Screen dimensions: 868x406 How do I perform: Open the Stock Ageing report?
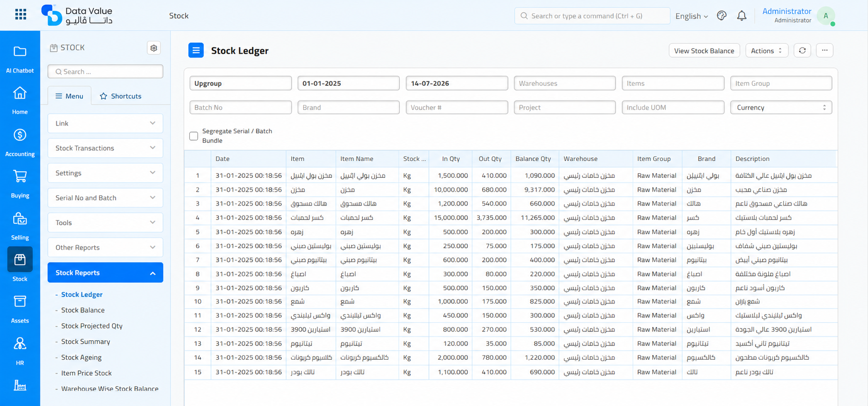pyautogui.click(x=81, y=357)
